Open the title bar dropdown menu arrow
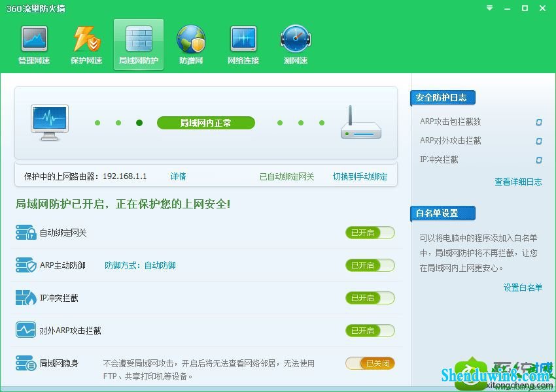 [490, 8]
